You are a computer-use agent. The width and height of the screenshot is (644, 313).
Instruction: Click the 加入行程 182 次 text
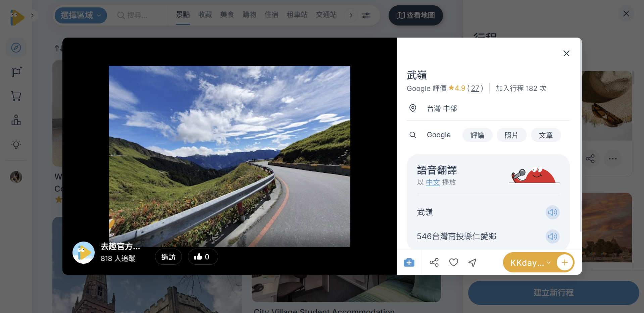[521, 88]
